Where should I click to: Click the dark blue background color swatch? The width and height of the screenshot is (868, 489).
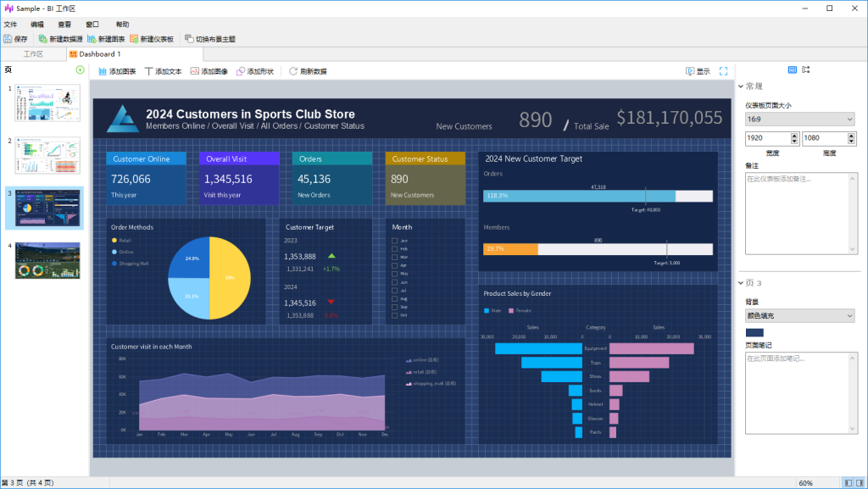[754, 331]
